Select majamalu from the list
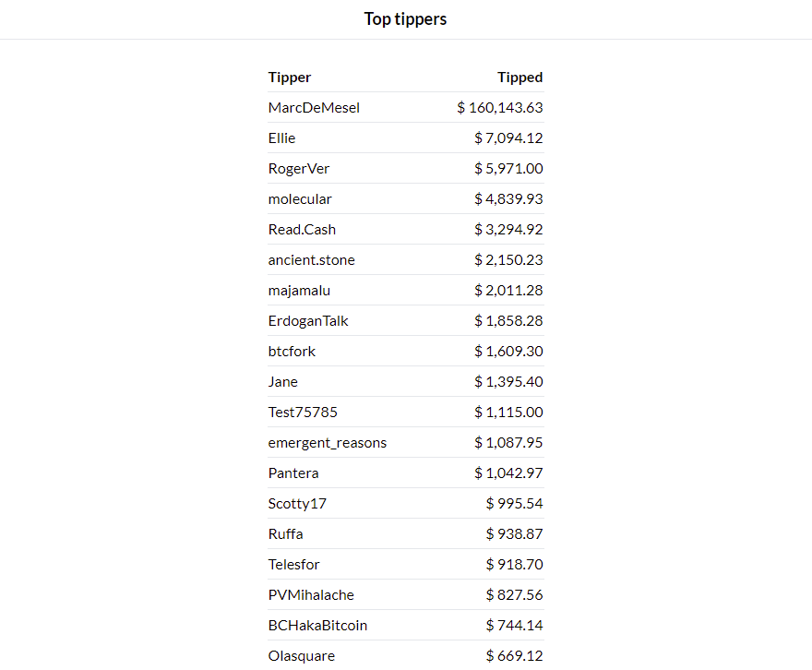The height and width of the screenshot is (670, 812). tap(299, 291)
